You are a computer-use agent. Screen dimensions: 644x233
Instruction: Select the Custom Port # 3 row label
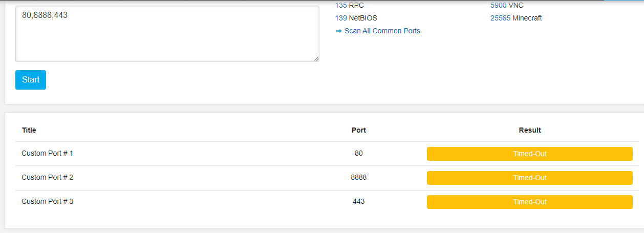(47, 201)
